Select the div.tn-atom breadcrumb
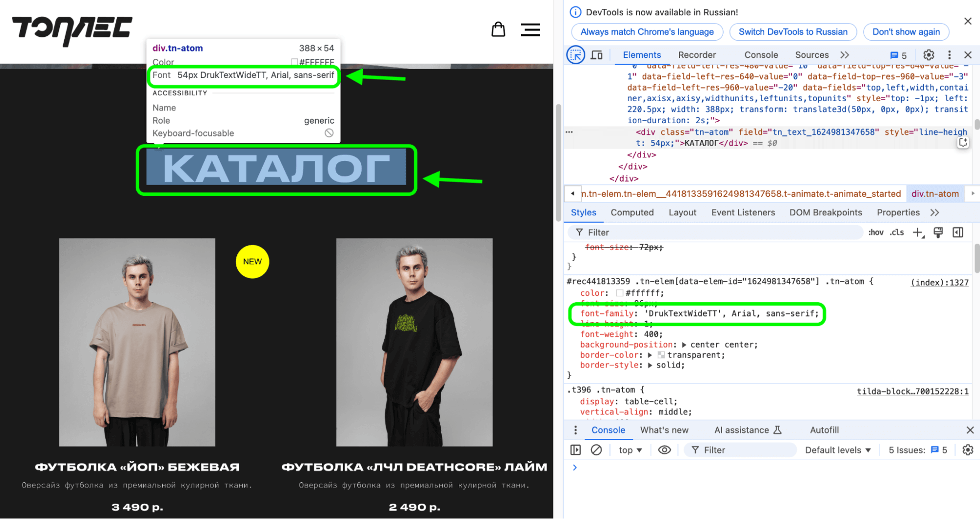 pyautogui.click(x=935, y=194)
